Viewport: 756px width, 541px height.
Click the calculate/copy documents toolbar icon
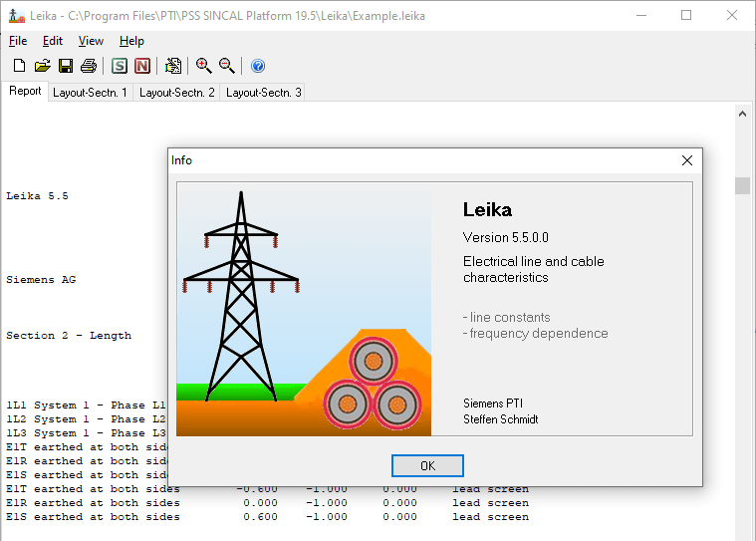coord(173,66)
